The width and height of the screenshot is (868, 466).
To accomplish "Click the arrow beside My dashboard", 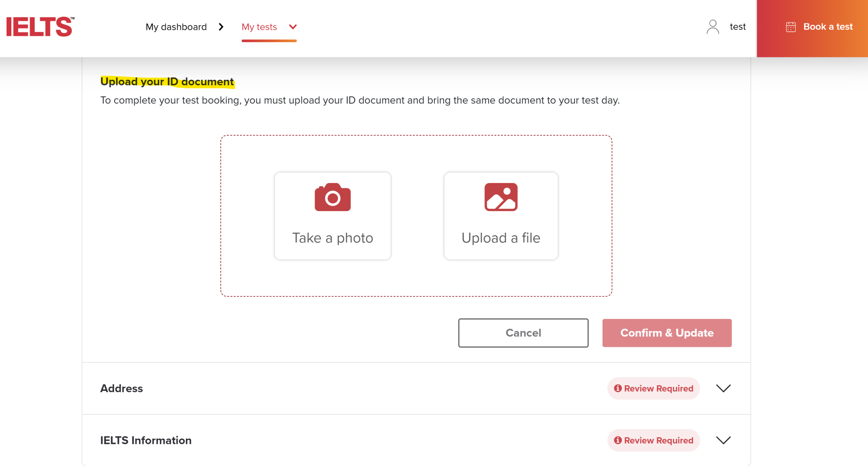I will pyautogui.click(x=221, y=27).
